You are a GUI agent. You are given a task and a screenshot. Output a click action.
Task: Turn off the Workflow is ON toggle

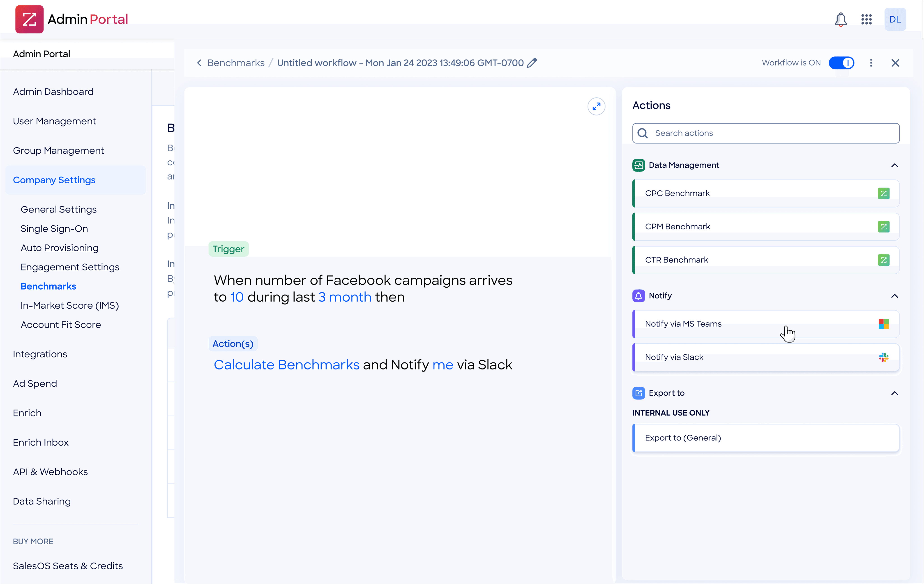pos(841,62)
